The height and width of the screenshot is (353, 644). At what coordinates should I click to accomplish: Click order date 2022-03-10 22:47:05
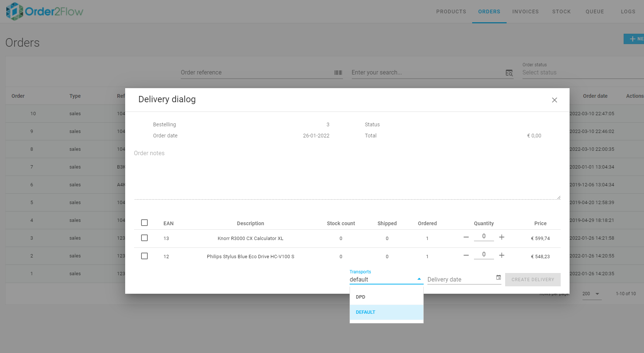592,114
